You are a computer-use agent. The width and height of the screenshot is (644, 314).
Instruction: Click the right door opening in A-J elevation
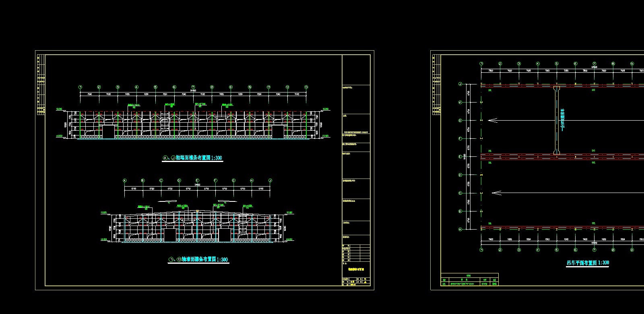pyautogui.click(x=278, y=131)
